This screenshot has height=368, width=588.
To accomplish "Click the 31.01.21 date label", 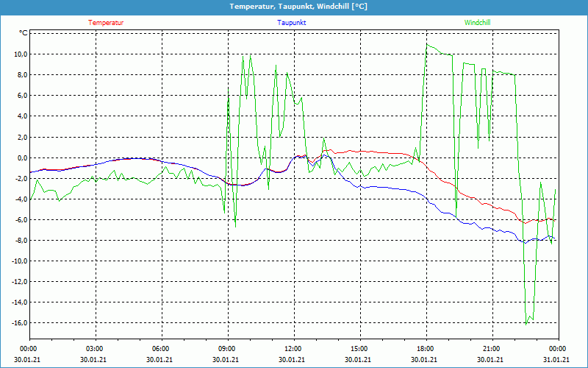I will click(x=556, y=360).
